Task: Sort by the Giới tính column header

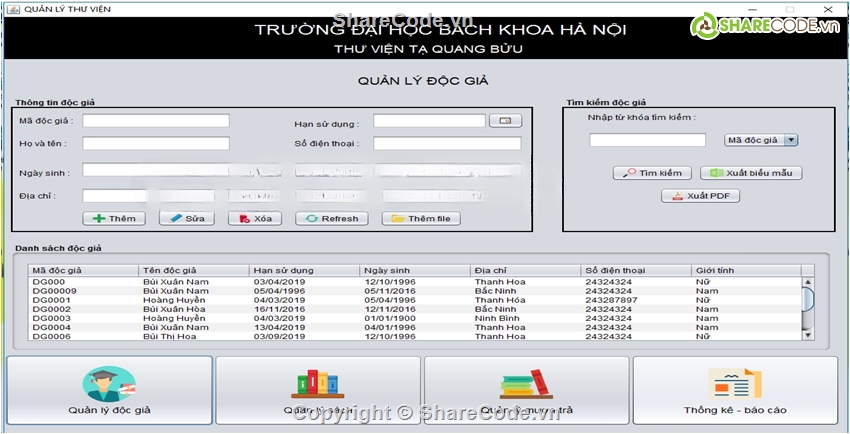Action: click(x=746, y=270)
